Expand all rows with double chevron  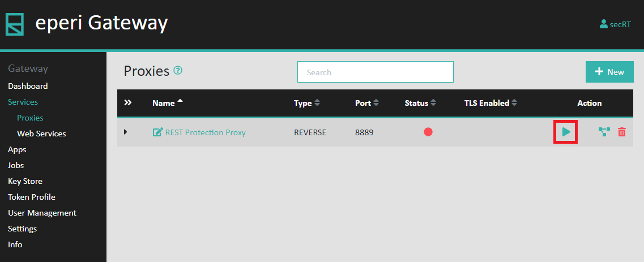coord(128,102)
